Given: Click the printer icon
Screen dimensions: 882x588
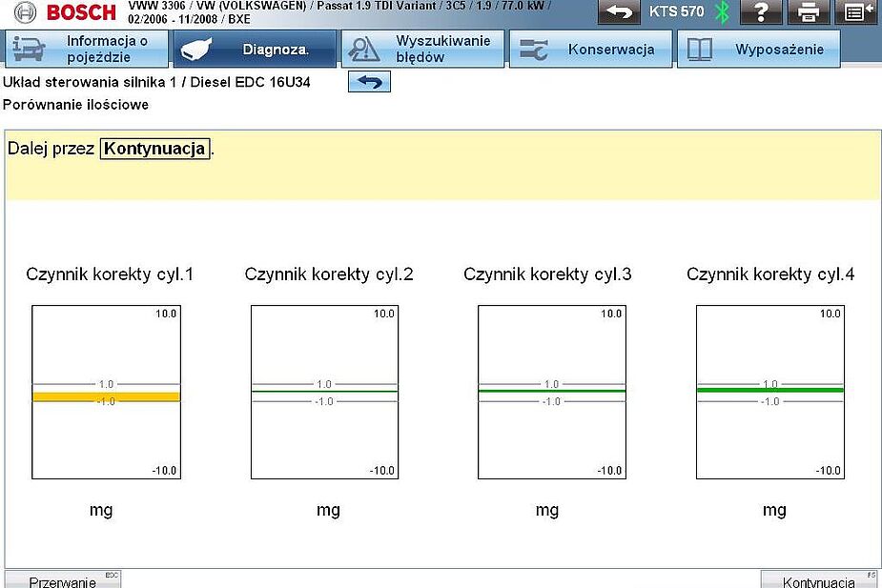Looking at the screenshot, I should (809, 12).
